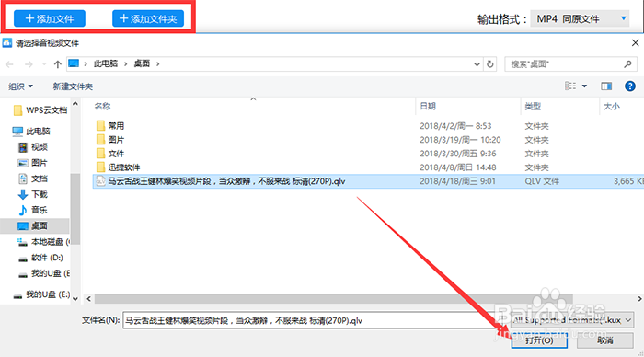Viewport: 644px width, 357px height.
Task: Click 新建文件夹 in the toolbar
Action: pyautogui.click(x=73, y=86)
